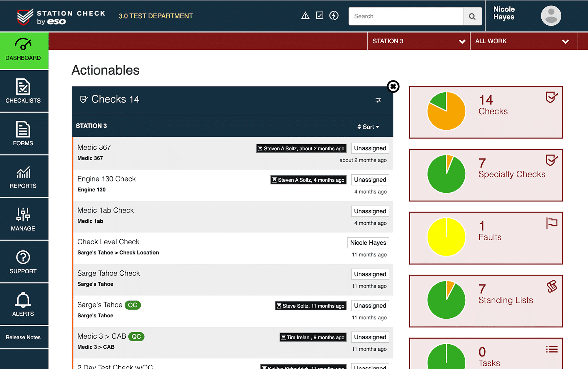Viewport: 588px width, 369px height.
Task: Click Tim Irelan 9 months ago tag
Action: coord(313,337)
